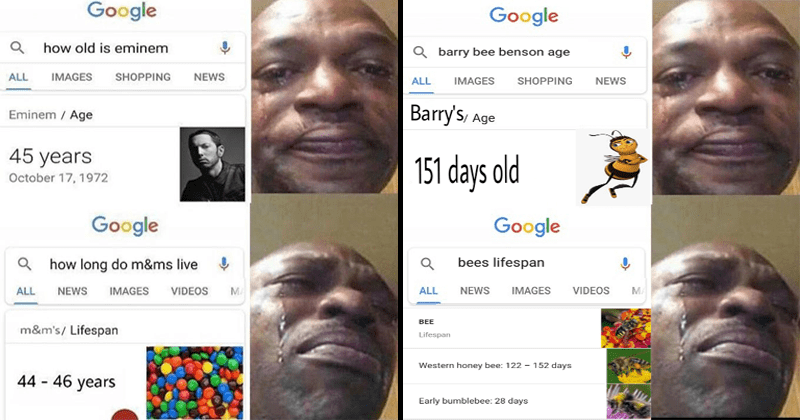The width and height of the screenshot is (800, 420).
Task: Open VIDEOS tab under m&ms search
Action: click(x=189, y=291)
